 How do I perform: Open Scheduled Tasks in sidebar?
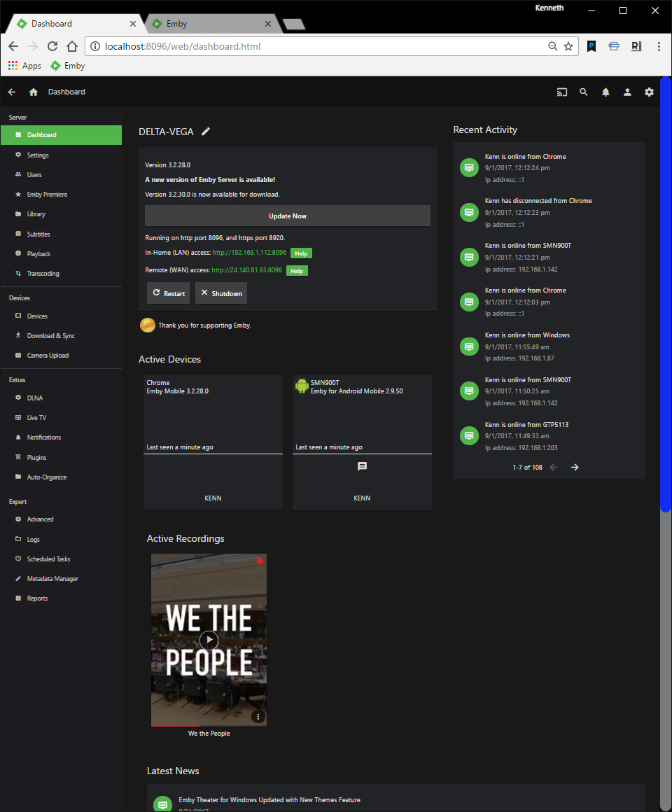pyautogui.click(x=61, y=559)
